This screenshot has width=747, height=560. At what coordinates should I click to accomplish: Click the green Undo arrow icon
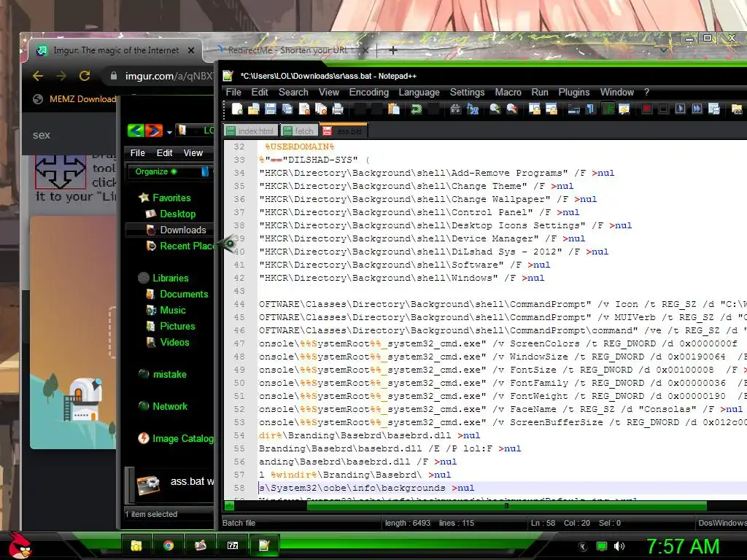[x=417, y=109]
